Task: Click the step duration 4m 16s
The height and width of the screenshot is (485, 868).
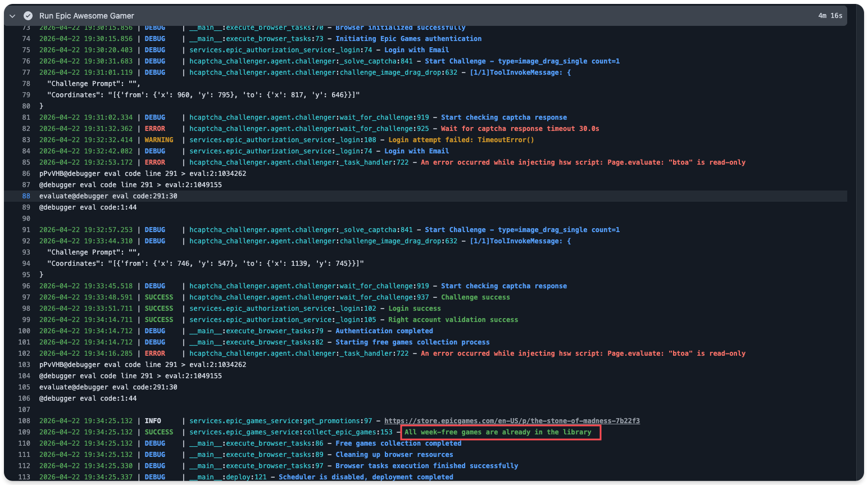Action: click(830, 16)
